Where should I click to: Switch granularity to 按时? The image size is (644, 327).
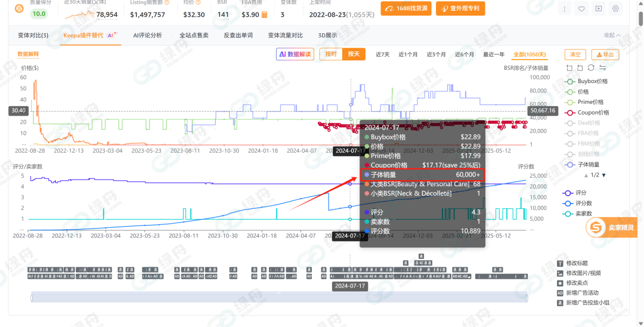pos(331,54)
